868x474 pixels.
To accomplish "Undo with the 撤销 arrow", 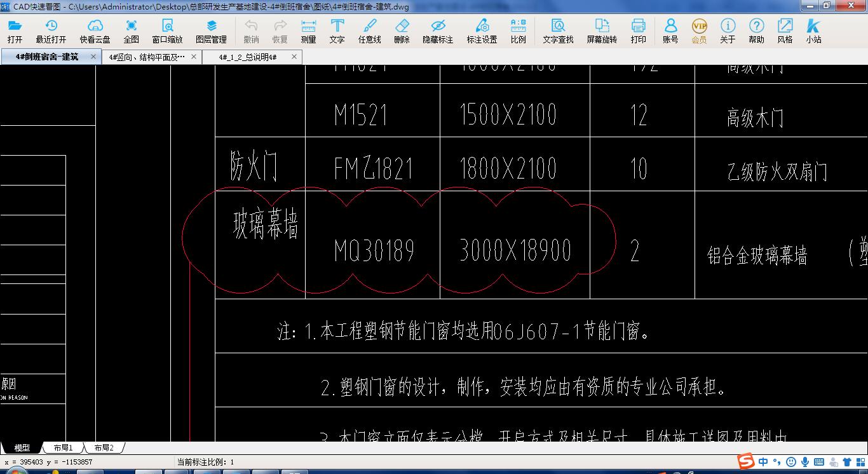I will click(x=251, y=30).
